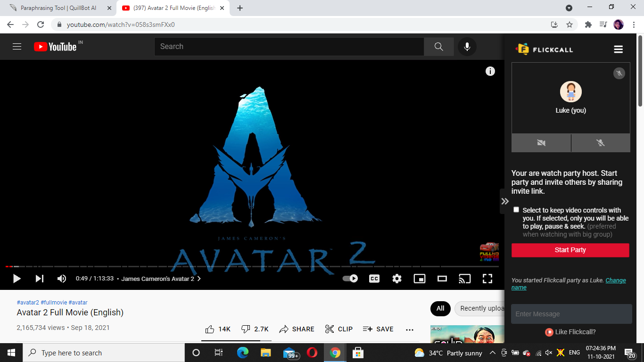
Task: Toggle Flickcall camera off button
Action: pos(541,143)
